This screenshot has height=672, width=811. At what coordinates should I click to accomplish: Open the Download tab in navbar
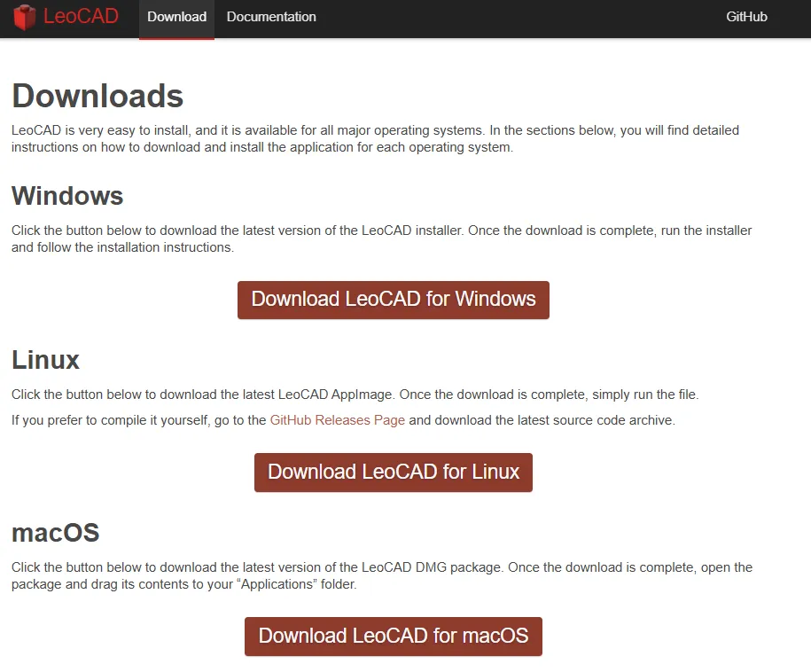click(176, 17)
